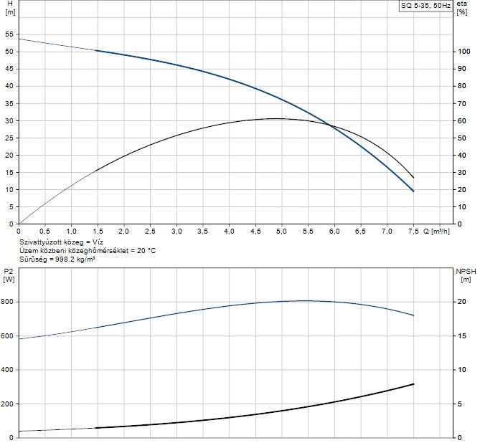
Task: Click the intersection of head and efficiency curves
Action: coord(329,125)
